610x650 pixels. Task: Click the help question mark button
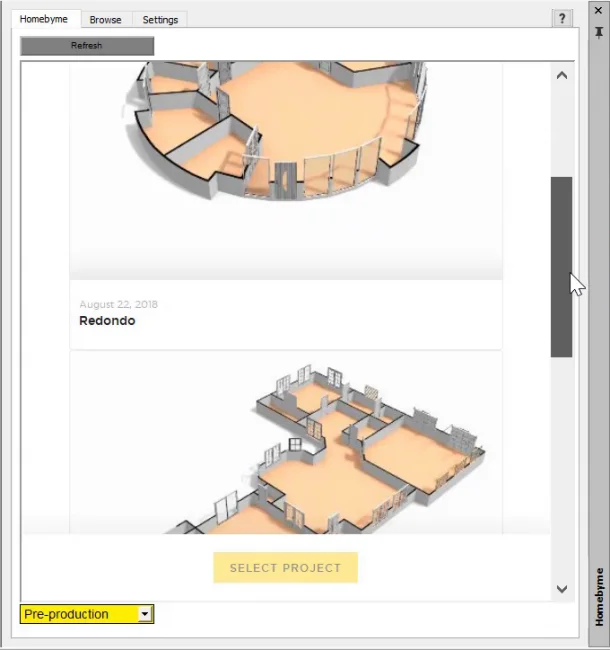(564, 18)
